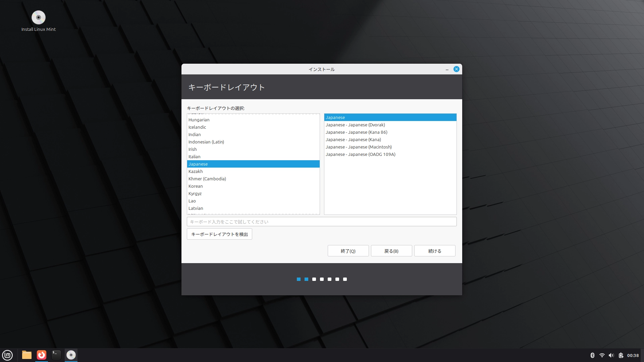Open the Wi-Fi network tray icon
Screen dimensions: 644x362
(x=602, y=355)
